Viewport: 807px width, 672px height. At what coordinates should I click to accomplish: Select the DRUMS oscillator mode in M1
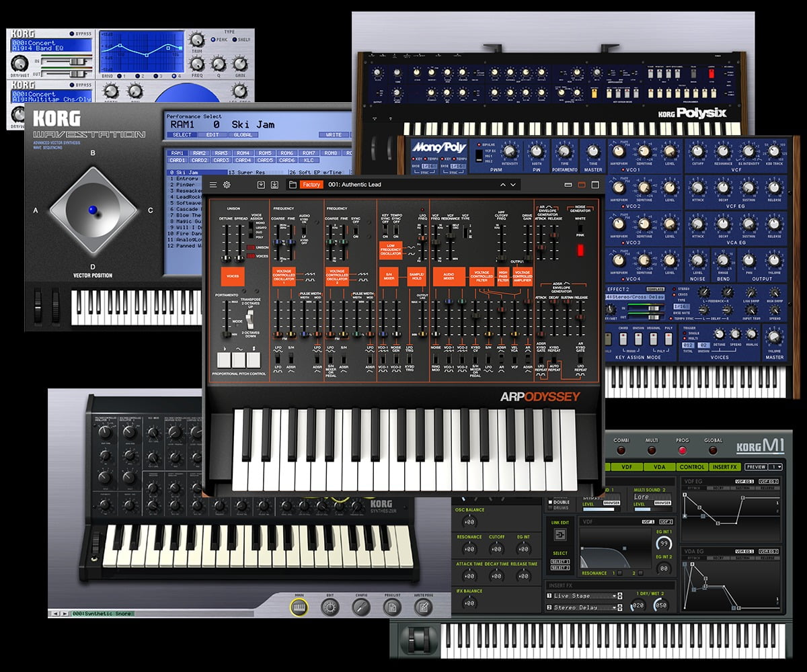(x=549, y=508)
